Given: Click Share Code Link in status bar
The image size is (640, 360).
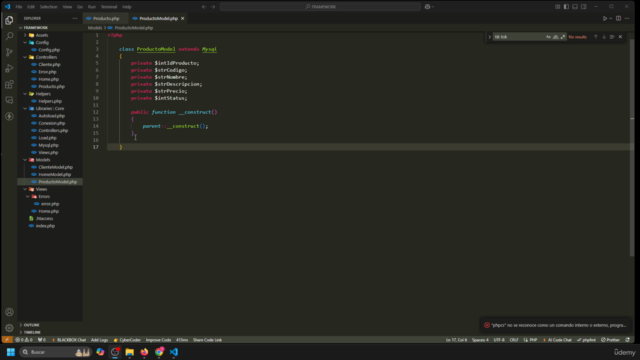Looking at the screenshot, I should coord(207,340).
